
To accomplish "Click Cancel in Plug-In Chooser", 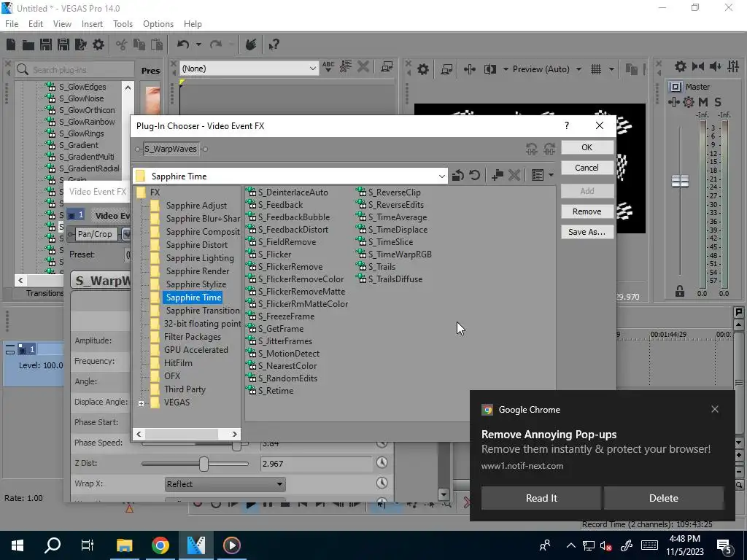I will (x=587, y=168).
